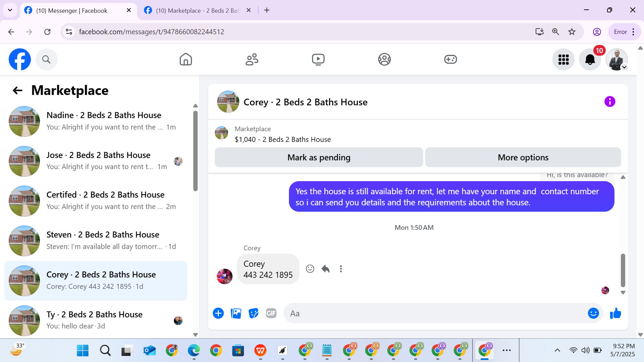Viewport: 644px width, 362px height.
Task: Send a thumbs up like
Action: [615, 313]
